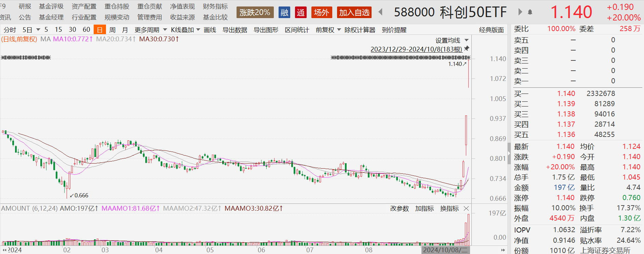Screen dimensions: 644x254
Task: Close the AMOUNT indicator panel
Action: point(466,208)
